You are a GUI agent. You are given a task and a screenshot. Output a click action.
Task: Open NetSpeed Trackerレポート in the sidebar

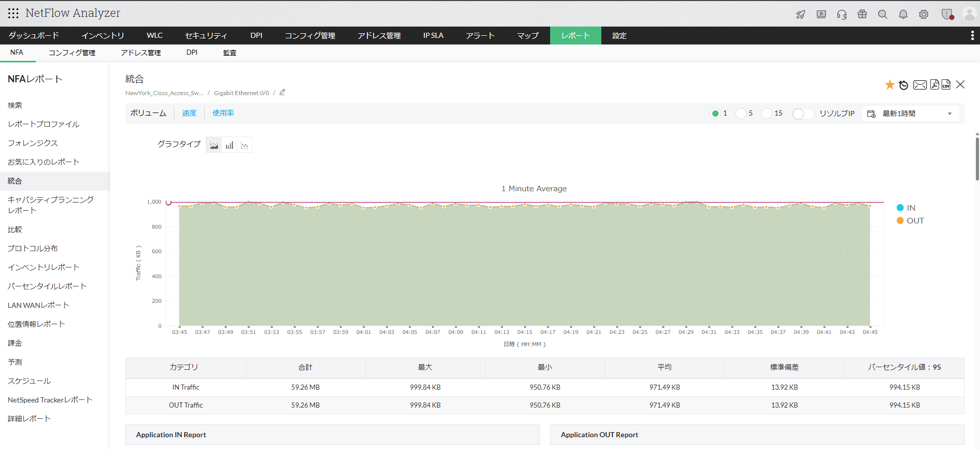[50, 400]
